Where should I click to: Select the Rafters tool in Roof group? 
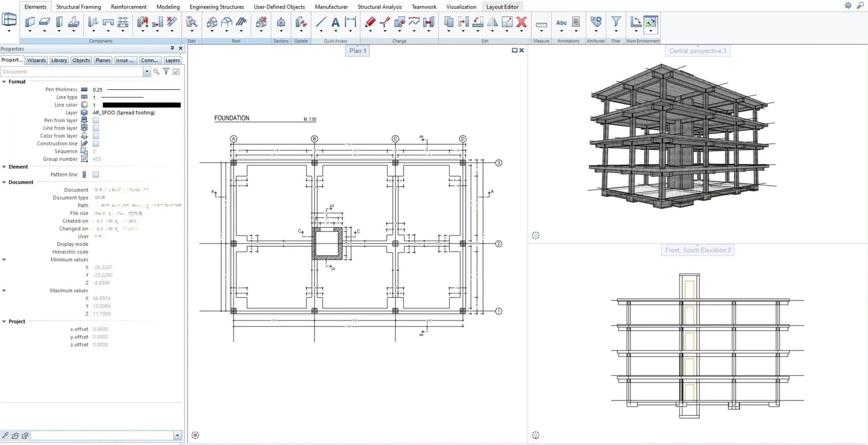click(x=241, y=22)
